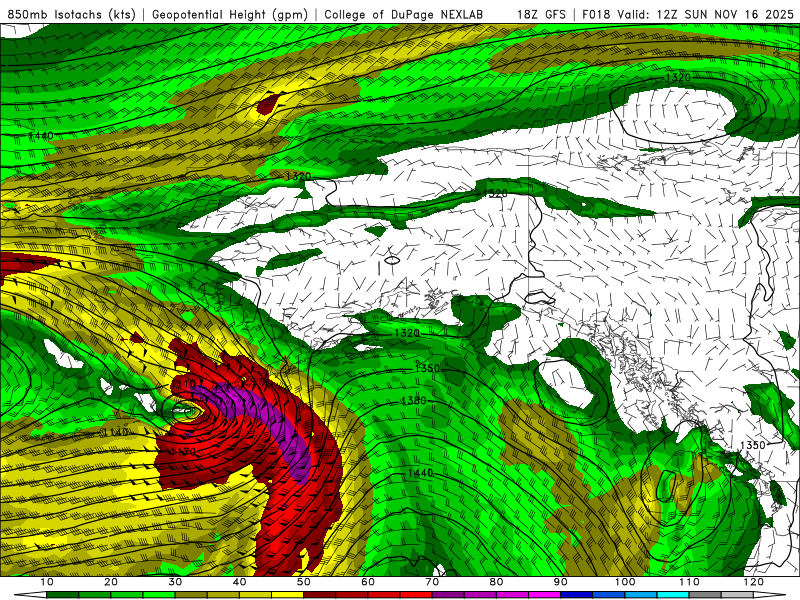Image resolution: width=800 pixels, height=600 pixels.
Task: Select the '18Z GFS' model run label
Action: coord(541,14)
